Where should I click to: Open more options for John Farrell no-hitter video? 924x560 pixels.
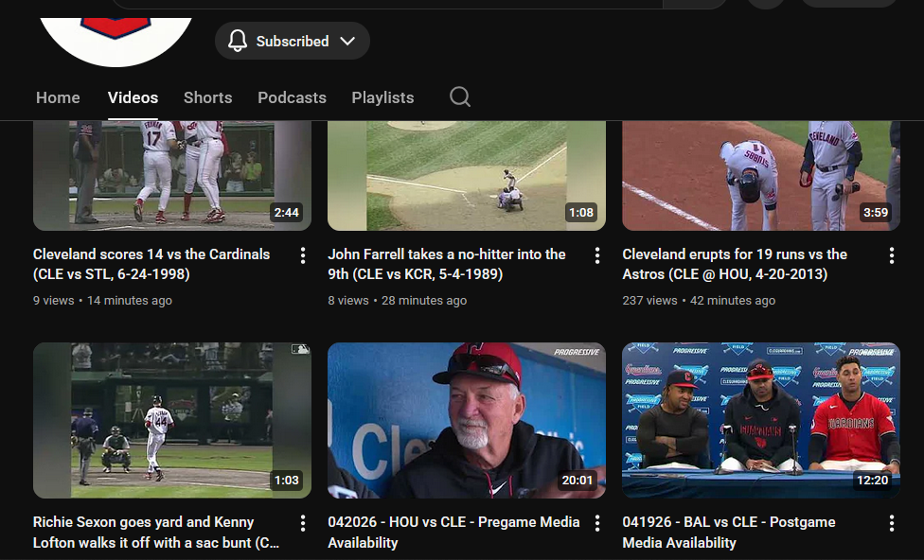(x=597, y=255)
